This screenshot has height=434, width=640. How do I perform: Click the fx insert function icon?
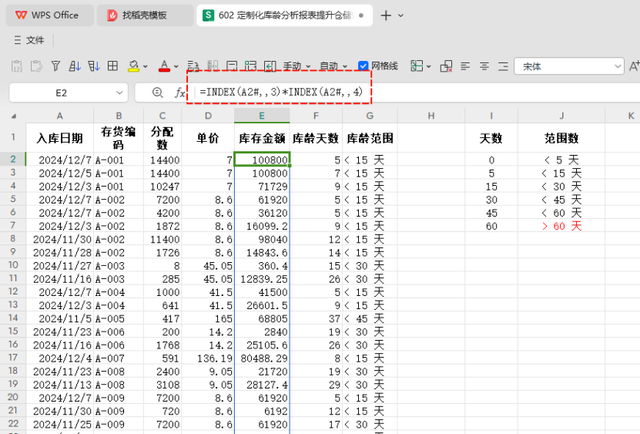pyautogui.click(x=180, y=93)
